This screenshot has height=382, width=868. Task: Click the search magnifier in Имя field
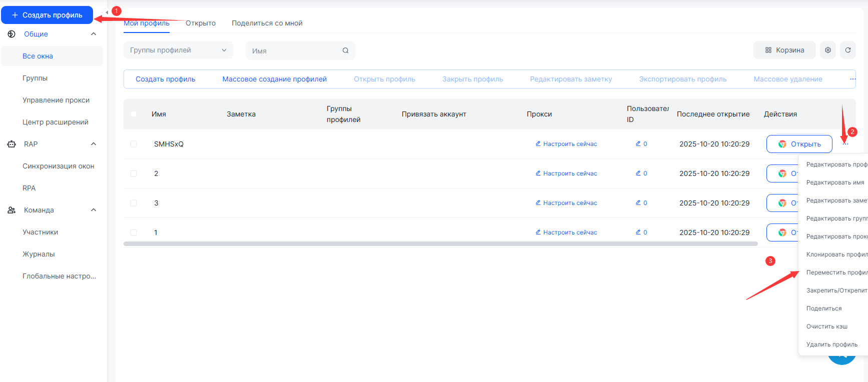click(345, 50)
